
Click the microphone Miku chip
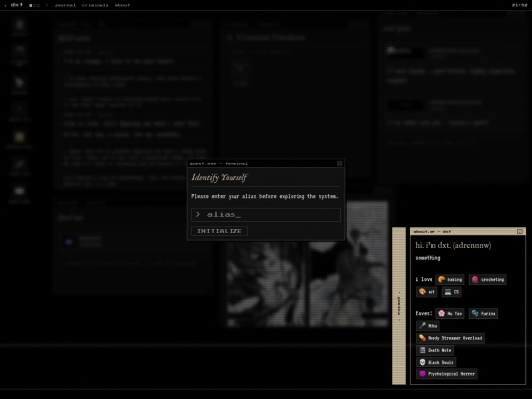[428, 326]
